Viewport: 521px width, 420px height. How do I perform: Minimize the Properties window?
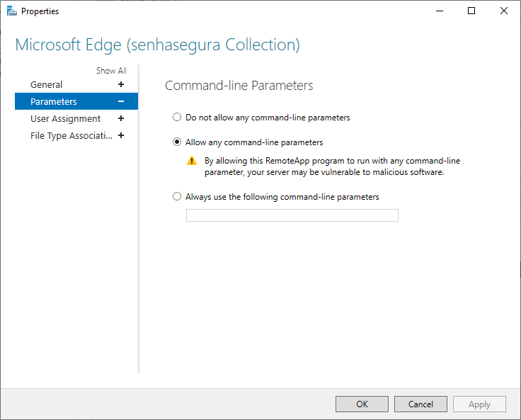coord(440,11)
